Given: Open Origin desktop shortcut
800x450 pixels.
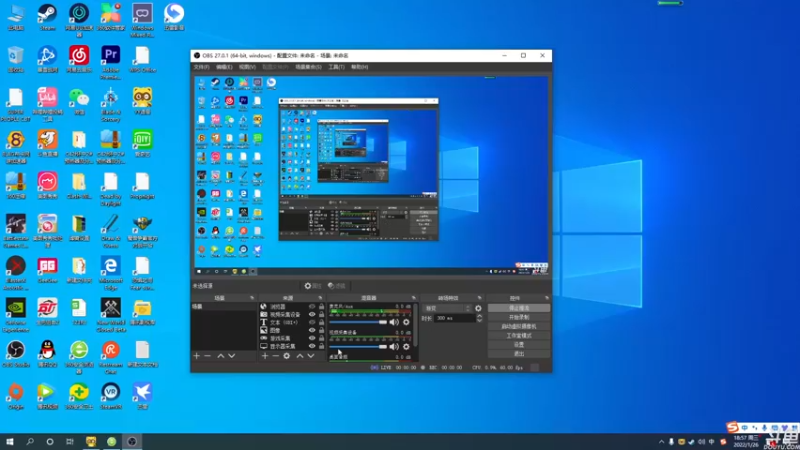Looking at the screenshot, I should click(16, 396).
